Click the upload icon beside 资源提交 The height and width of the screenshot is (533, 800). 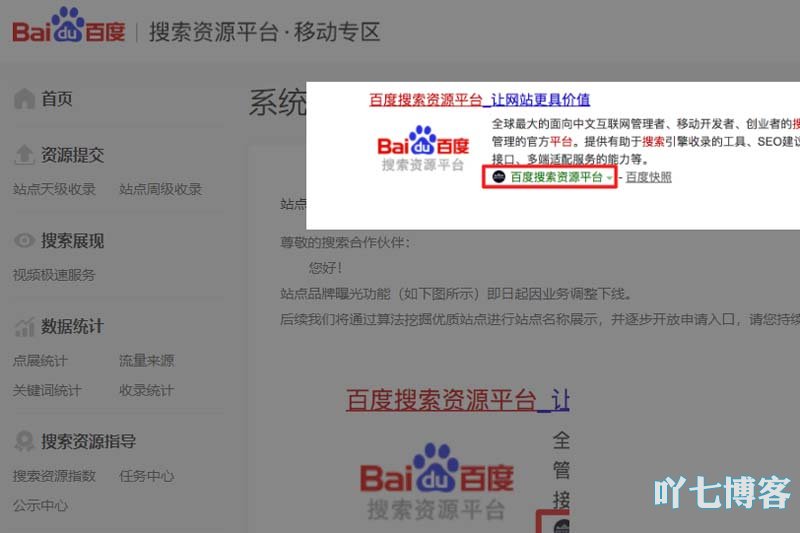point(24,155)
